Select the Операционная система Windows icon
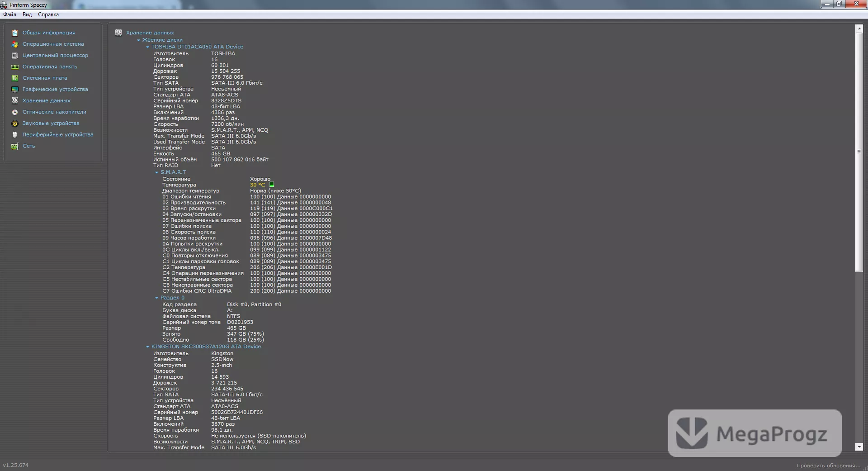This screenshot has height=471, width=868. (15, 44)
